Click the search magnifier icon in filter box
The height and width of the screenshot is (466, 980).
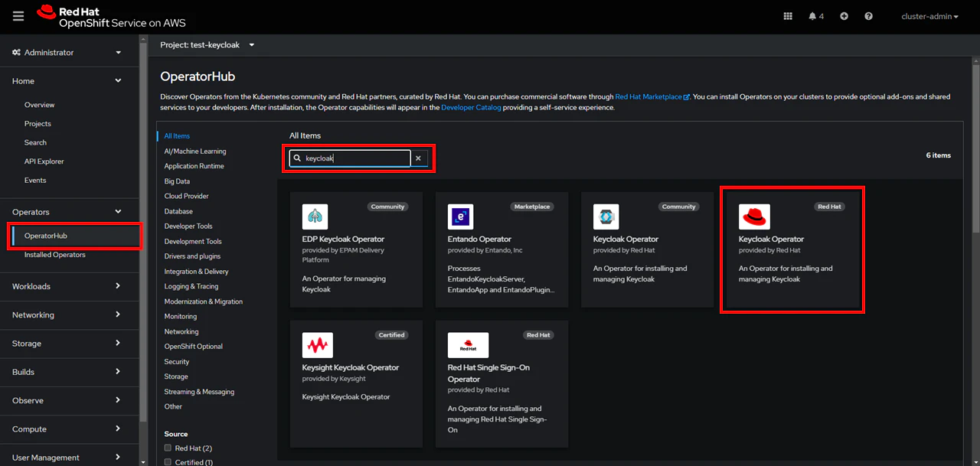pyautogui.click(x=298, y=158)
